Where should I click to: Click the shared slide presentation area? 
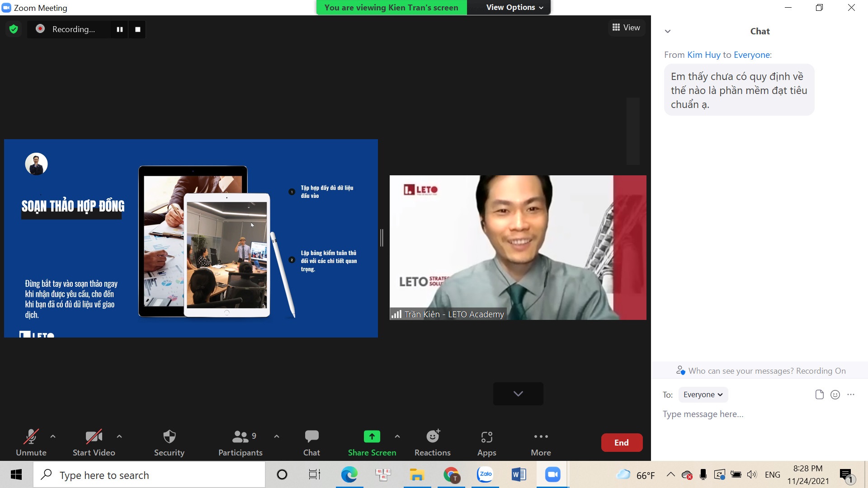(191, 238)
